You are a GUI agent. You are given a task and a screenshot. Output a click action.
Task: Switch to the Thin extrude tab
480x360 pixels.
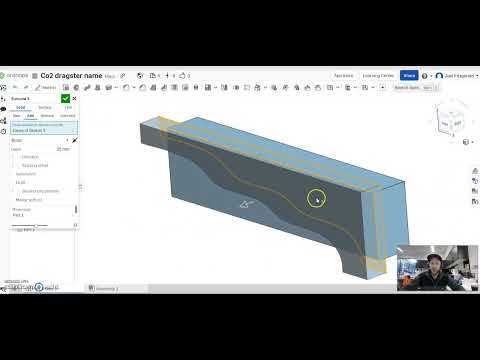68,107
